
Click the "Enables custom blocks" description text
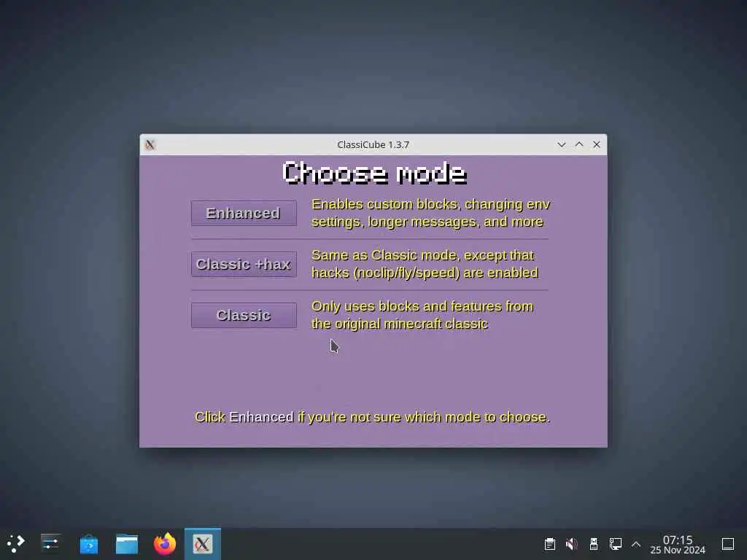tap(430, 213)
